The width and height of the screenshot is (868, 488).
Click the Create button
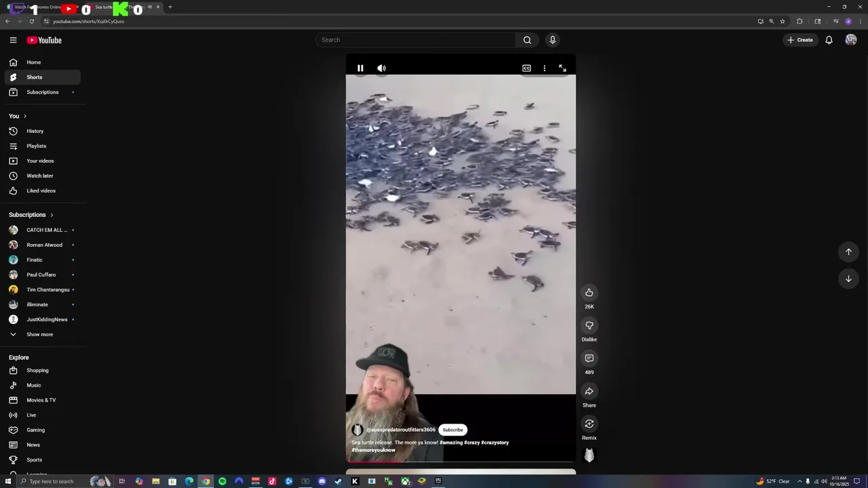coord(800,40)
